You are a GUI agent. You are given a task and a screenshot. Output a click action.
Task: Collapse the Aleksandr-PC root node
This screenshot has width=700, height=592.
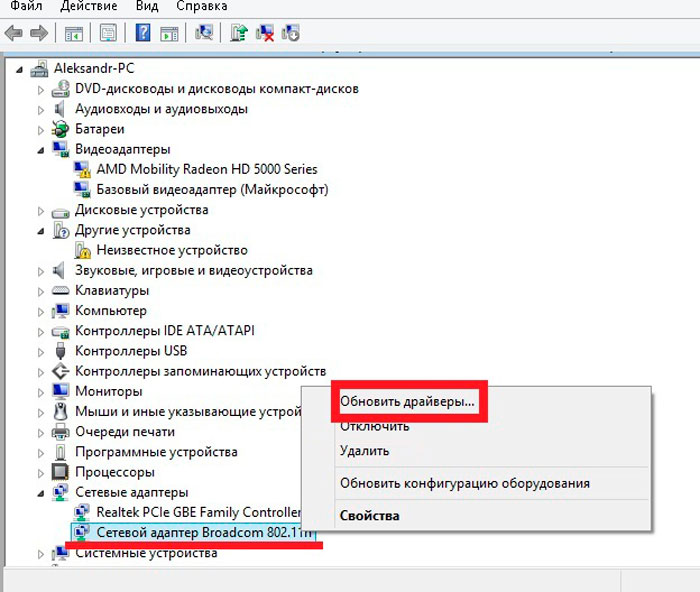point(19,70)
